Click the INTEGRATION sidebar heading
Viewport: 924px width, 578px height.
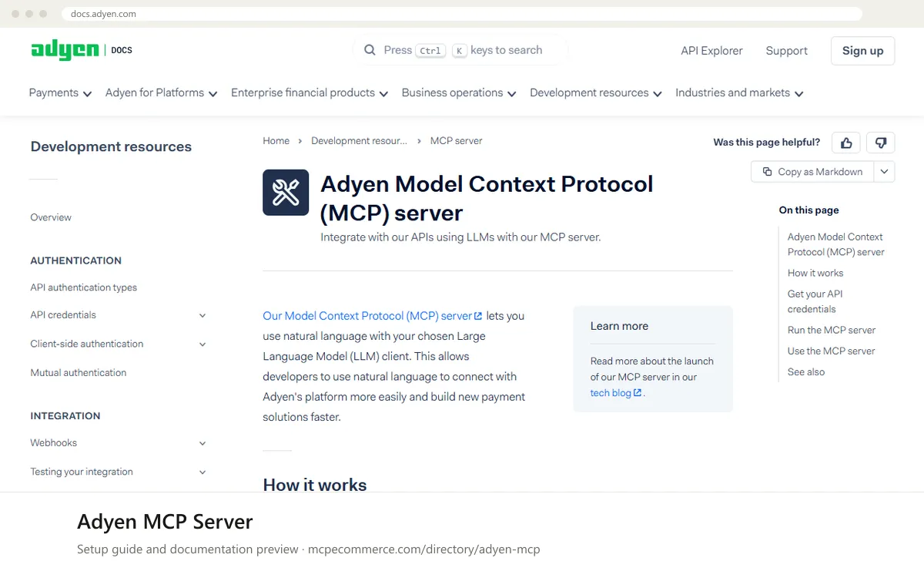pos(65,416)
